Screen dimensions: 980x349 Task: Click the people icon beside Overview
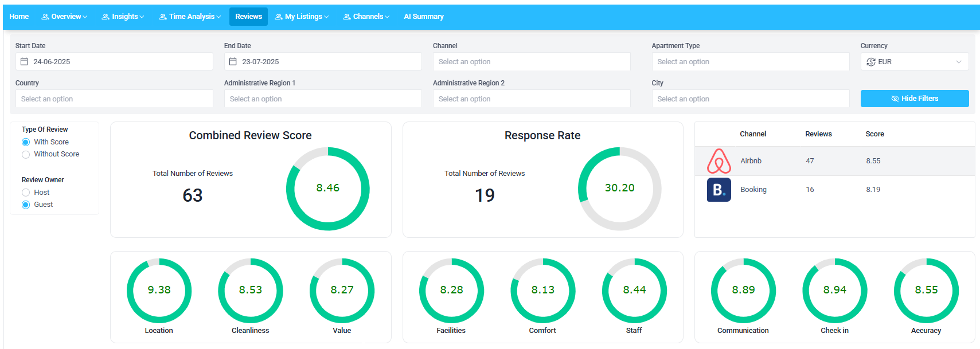click(45, 17)
